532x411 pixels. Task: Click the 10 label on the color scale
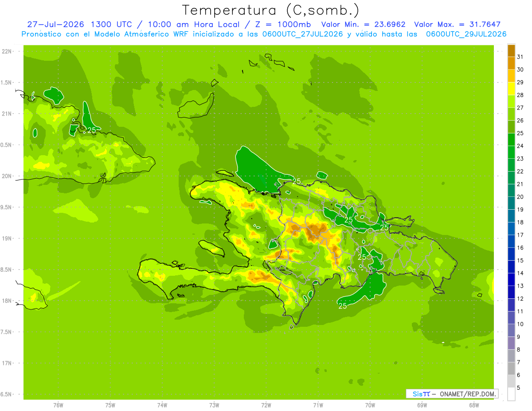520,324
